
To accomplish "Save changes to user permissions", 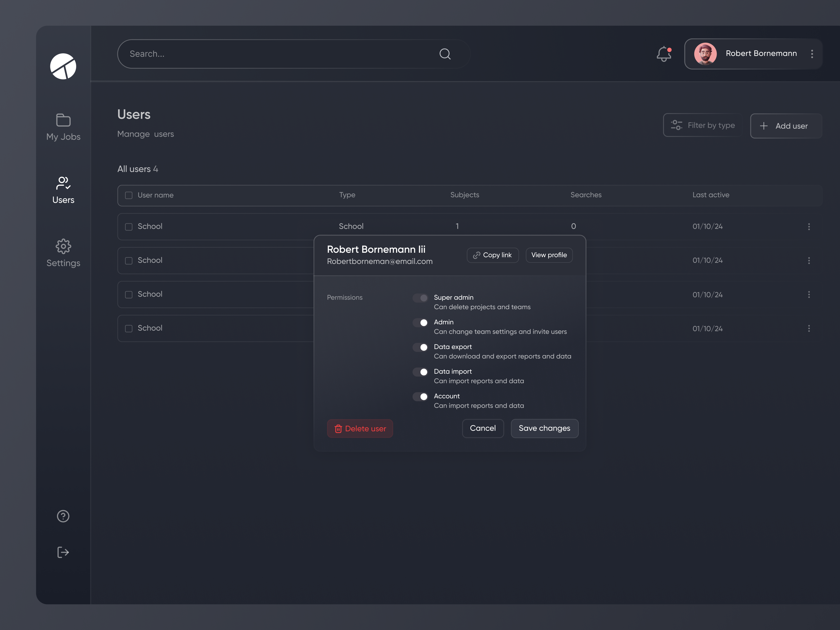I will 545,428.
